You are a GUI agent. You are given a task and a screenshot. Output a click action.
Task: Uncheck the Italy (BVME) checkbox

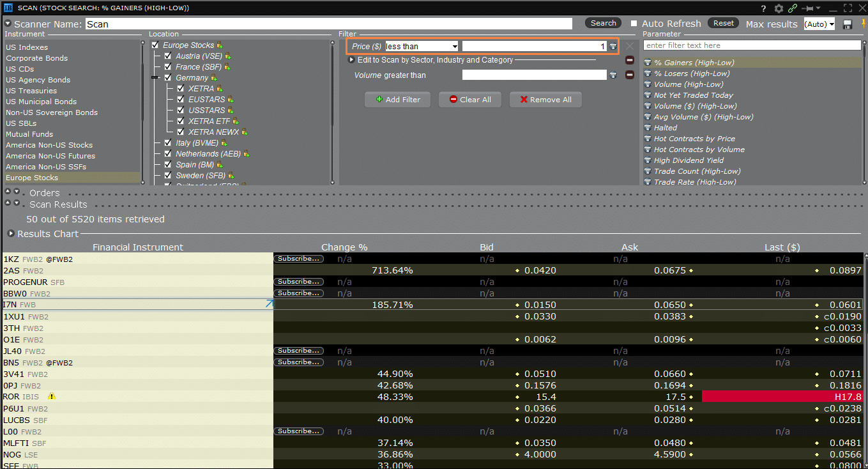pos(168,143)
